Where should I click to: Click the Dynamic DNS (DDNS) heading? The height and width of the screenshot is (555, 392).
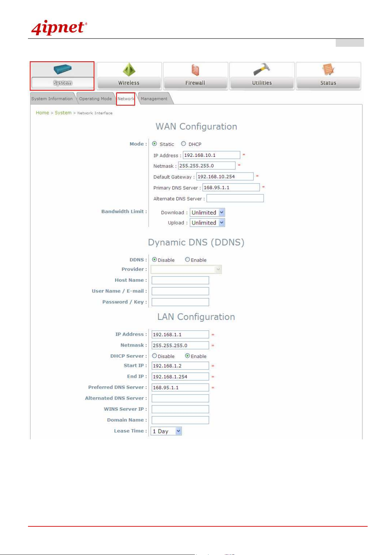[196, 242]
